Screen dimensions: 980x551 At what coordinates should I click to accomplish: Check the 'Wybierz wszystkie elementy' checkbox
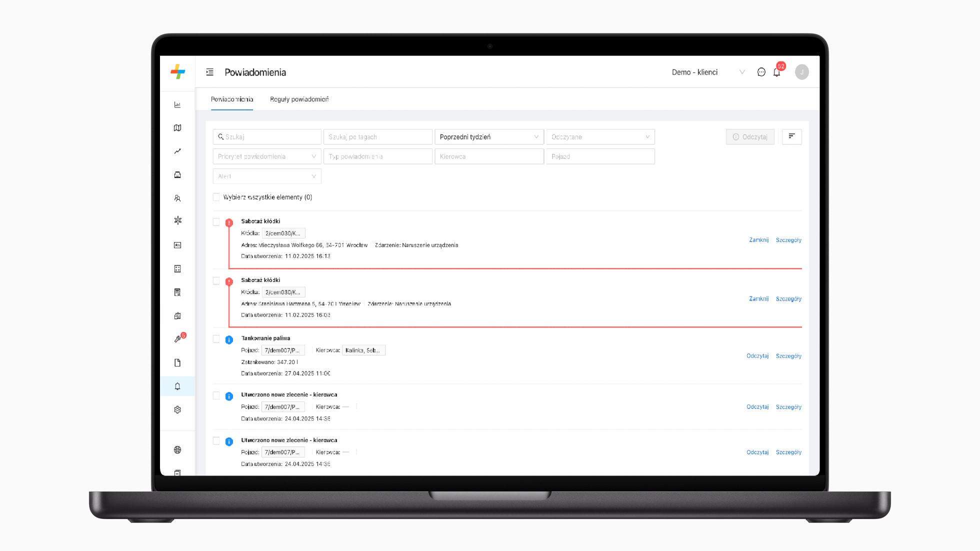pos(216,197)
